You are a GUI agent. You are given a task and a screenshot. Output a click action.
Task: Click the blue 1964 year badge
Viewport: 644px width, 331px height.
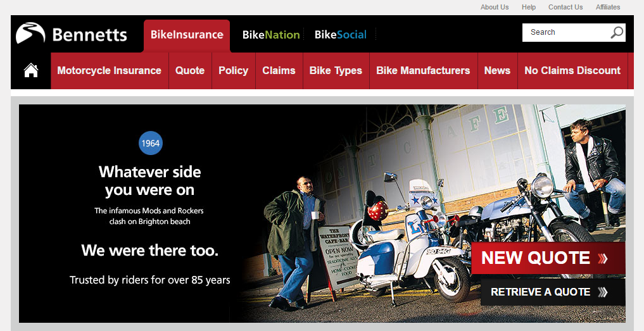click(x=151, y=143)
